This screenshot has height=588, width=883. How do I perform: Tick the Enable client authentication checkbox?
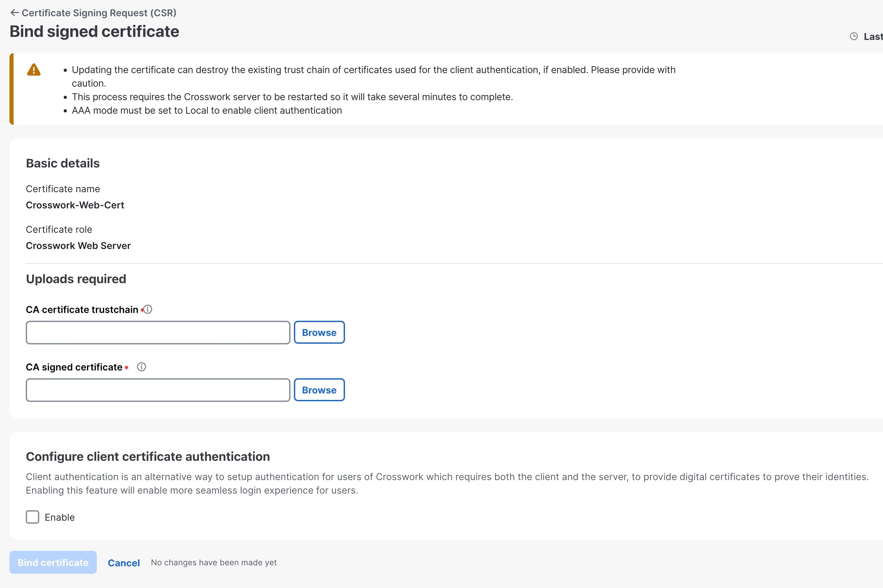33,517
